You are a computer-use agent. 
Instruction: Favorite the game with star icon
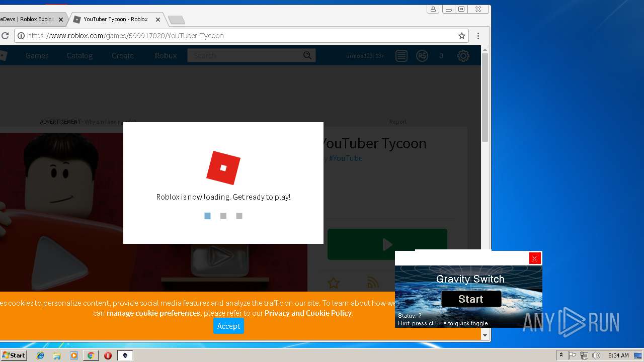(333, 283)
